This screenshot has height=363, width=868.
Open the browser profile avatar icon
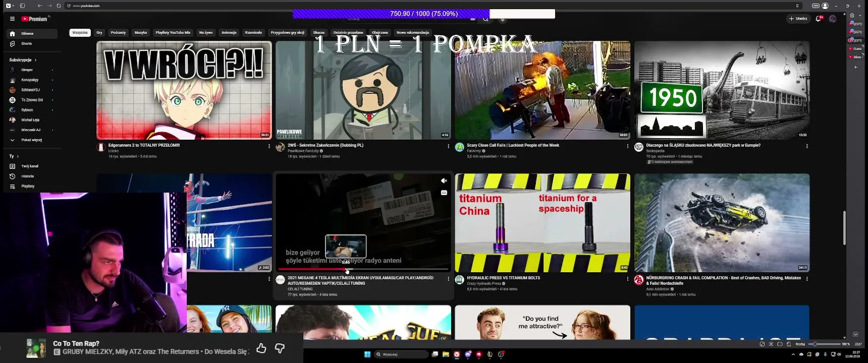(x=825, y=6)
